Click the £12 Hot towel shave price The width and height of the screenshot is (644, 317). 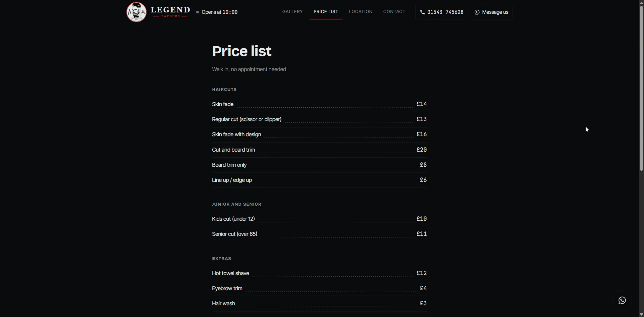(422, 273)
